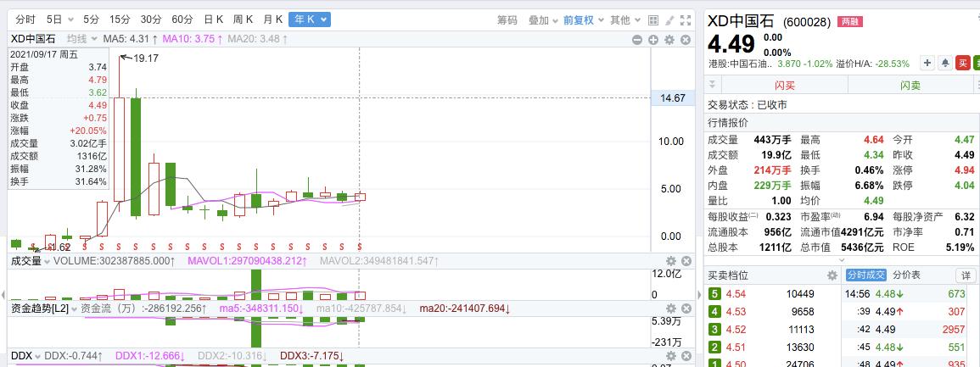Collapse the quote section with double-arrow icon

[x=711, y=84]
